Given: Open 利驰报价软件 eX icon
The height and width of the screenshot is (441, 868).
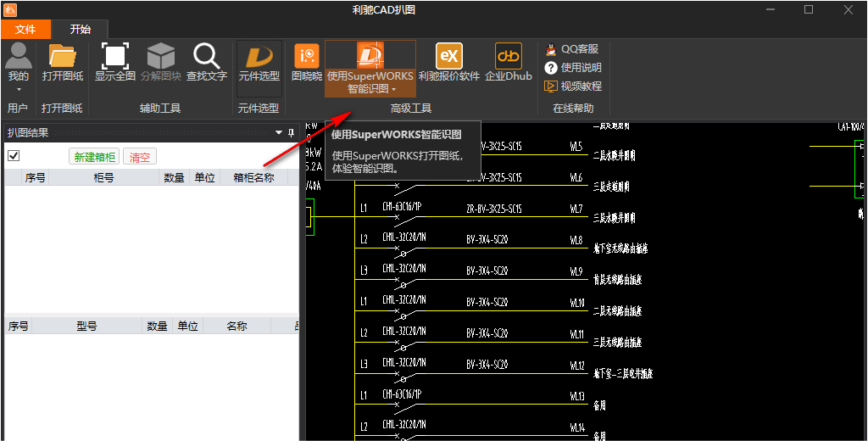Looking at the screenshot, I should tap(449, 56).
